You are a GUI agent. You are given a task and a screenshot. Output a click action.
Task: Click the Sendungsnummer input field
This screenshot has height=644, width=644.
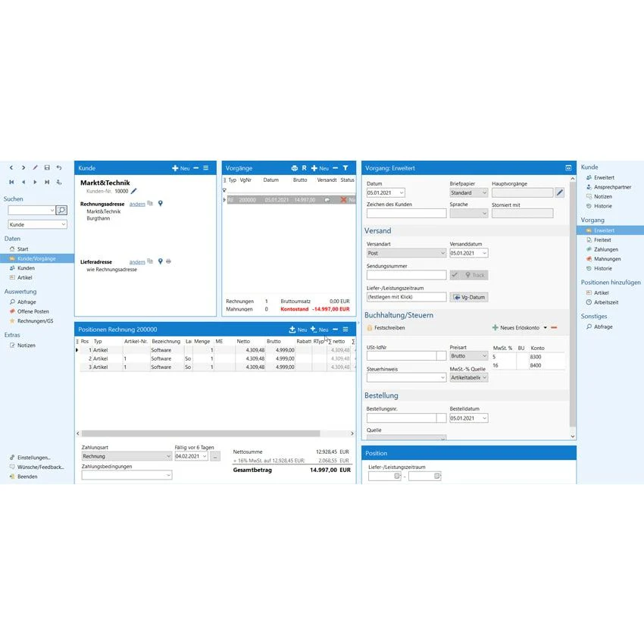406,275
